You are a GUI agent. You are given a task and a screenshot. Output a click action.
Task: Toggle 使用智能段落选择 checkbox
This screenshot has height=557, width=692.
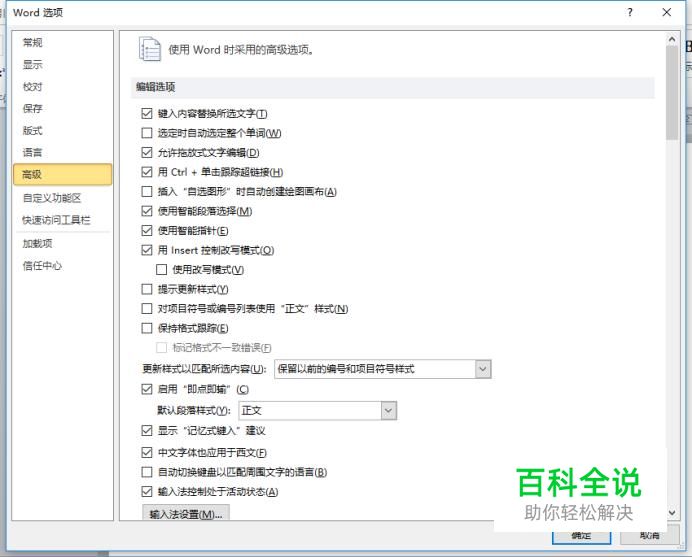pyautogui.click(x=147, y=211)
